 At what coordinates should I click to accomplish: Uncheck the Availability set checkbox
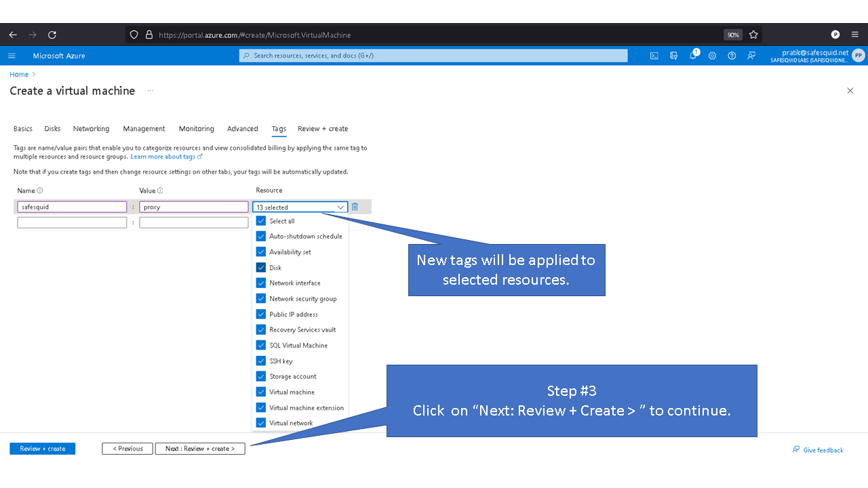point(261,252)
